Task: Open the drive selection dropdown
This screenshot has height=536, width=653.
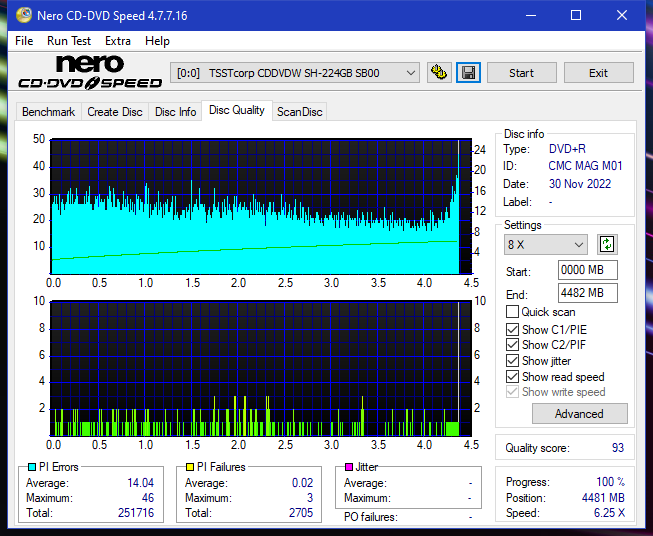Action: [x=294, y=73]
